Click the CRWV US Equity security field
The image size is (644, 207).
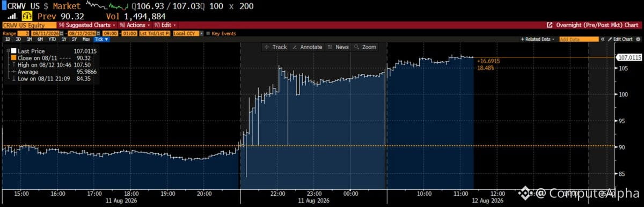click(29, 25)
